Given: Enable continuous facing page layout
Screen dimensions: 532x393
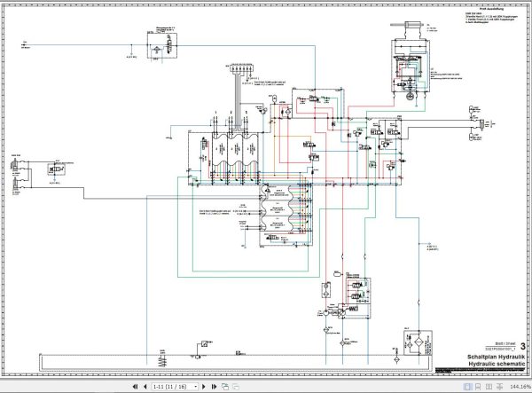Looking at the screenshot, I should tap(500, 387).
